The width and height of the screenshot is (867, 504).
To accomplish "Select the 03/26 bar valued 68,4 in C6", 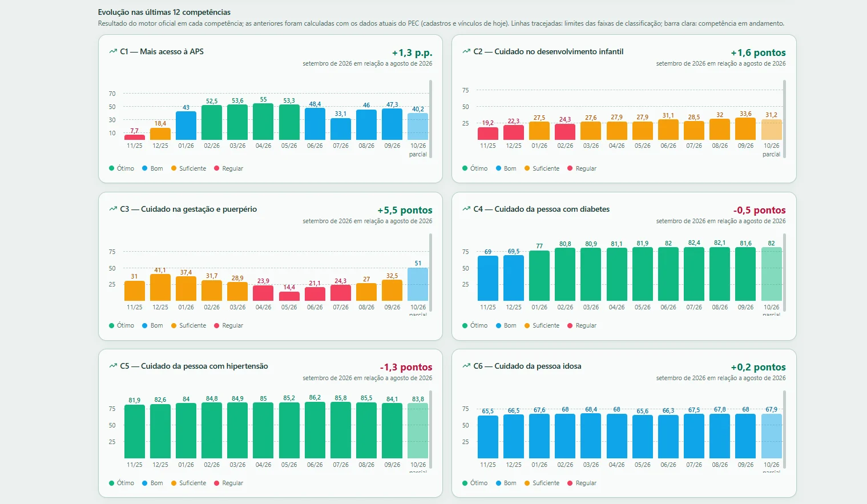I will point(591,436).
